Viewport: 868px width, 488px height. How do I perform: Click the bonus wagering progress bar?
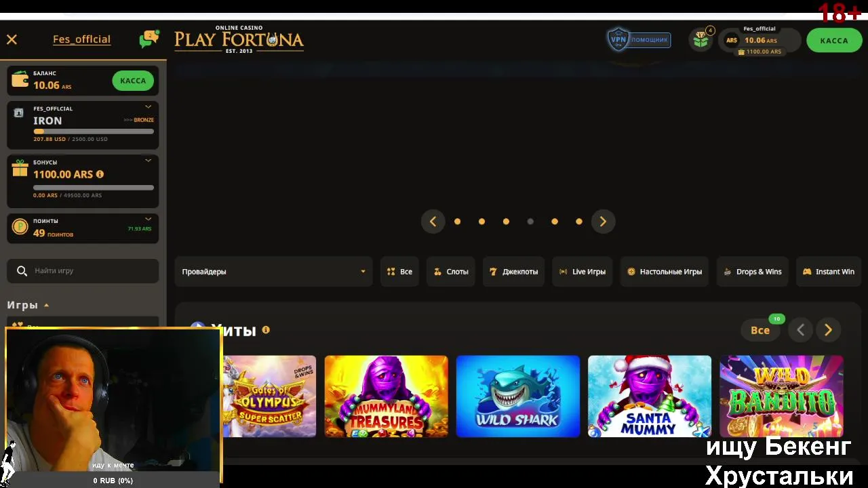pos(94,188)
